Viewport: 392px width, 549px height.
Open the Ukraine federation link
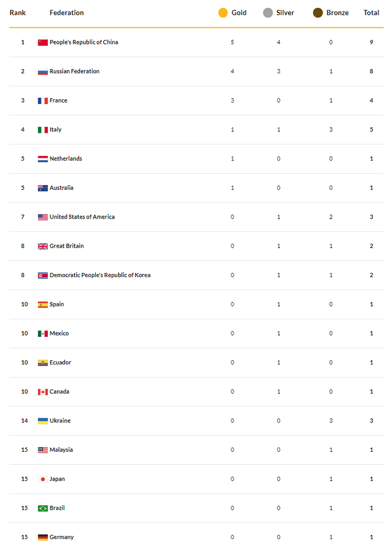60,421
